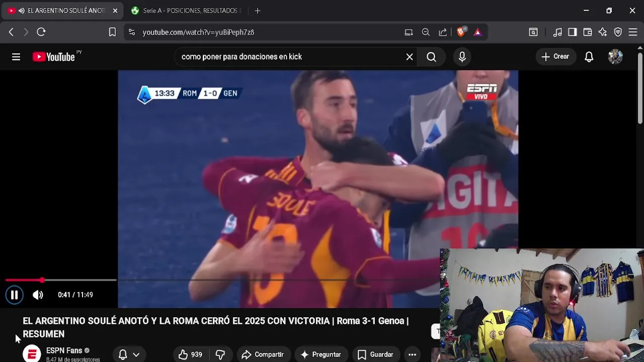The height and width of the screenshot is (362, 644).
Task: Like the video with thumbs up
Action: click(x=190, y=354)
